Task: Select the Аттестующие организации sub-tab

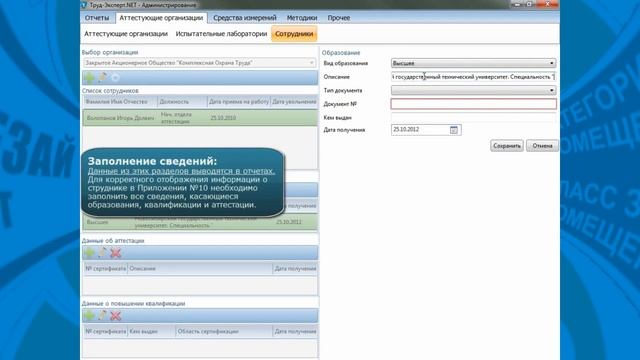Action: pos(126,34)
